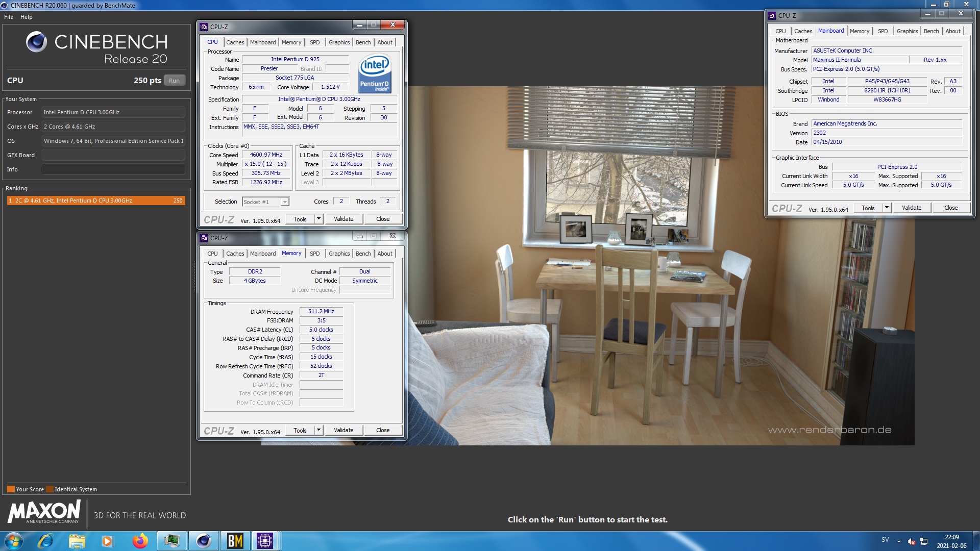This screenshot has height=551, width=980.
Task: Click Tools button in Memory window
Action: pos(300,430)
